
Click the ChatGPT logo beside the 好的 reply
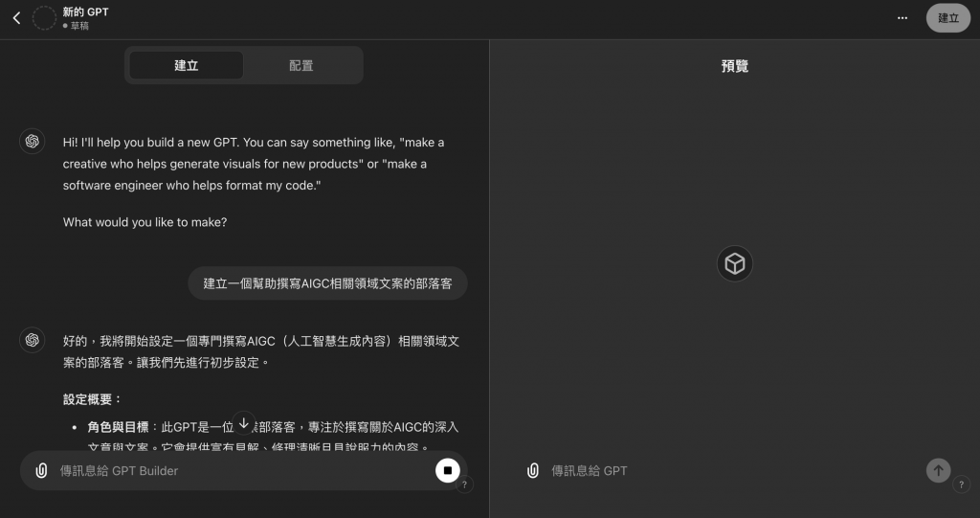coord(32,340)
